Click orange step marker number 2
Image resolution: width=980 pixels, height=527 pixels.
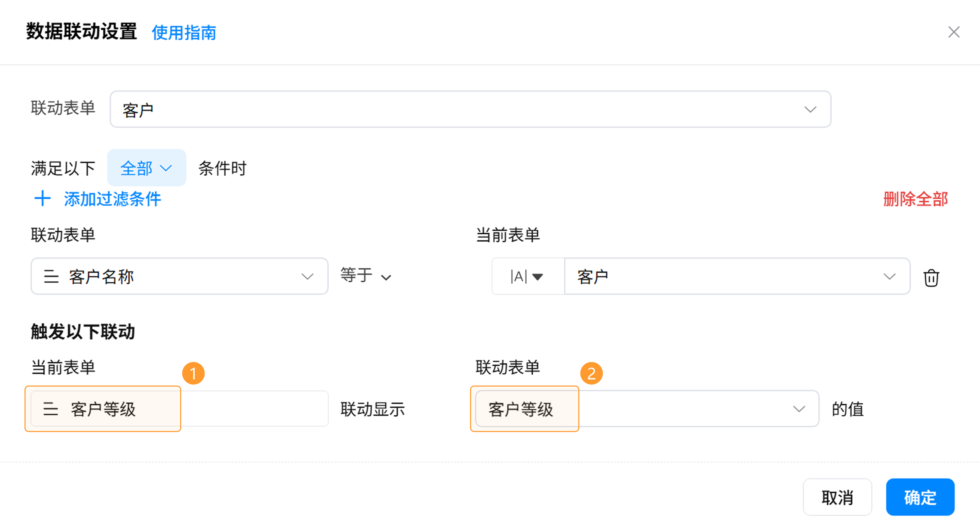591,373
